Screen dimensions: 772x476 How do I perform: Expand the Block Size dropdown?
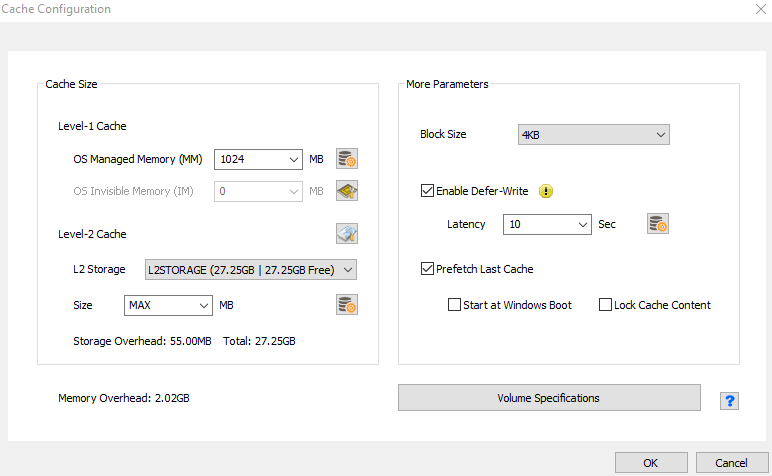tap(660, 134)
